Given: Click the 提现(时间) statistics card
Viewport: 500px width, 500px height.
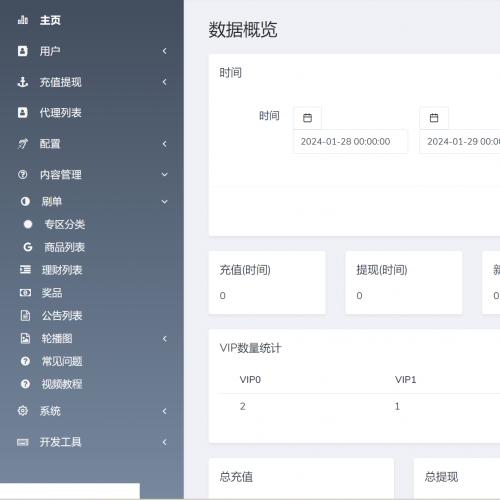Looking at the screenshot, I should [404, 283].
